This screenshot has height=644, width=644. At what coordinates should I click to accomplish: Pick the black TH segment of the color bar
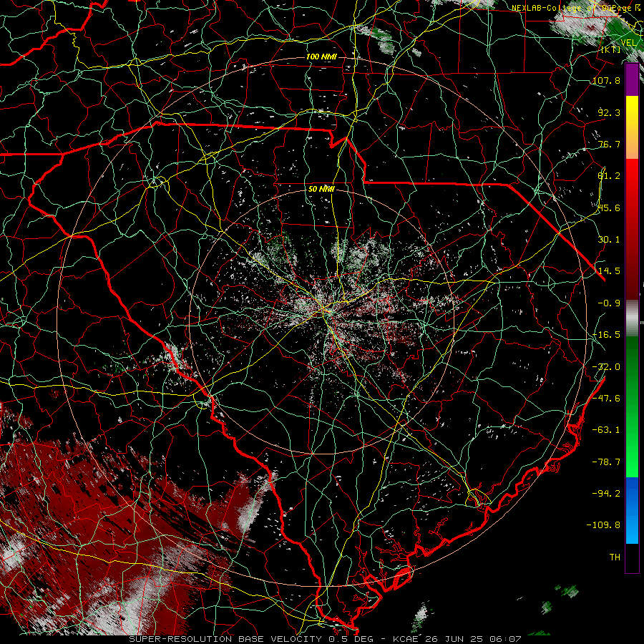(x=632, y=557)
